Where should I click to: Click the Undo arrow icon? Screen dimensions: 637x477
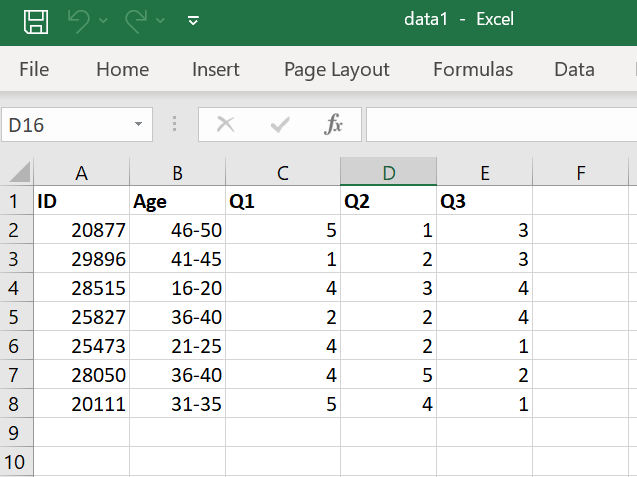pos(77,21)
